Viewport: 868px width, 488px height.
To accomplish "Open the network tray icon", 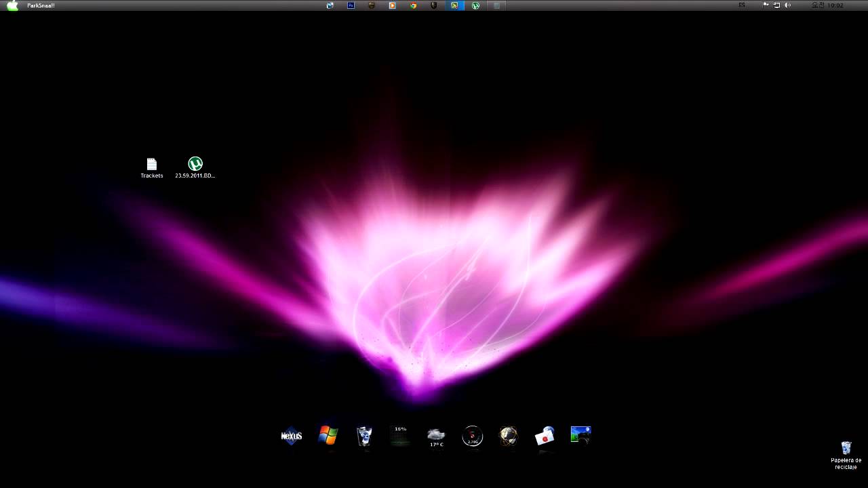I will (x=777, y=5).
